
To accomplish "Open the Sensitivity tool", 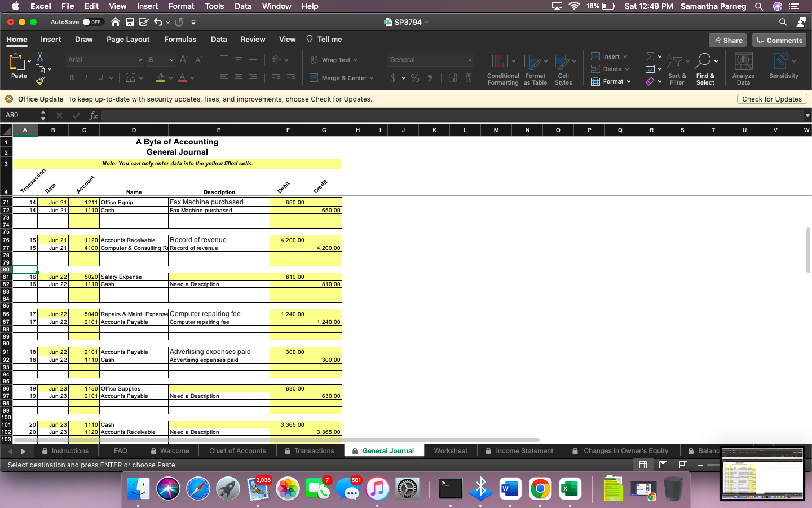I will [x=783, y=67].
